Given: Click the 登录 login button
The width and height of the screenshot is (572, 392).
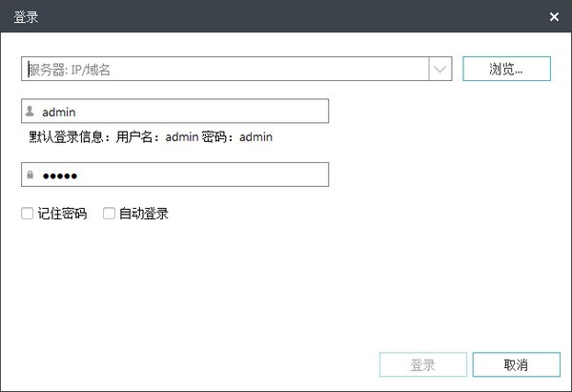Looking at the screenshot, I should pyautogui.click(x=423, y=364).
